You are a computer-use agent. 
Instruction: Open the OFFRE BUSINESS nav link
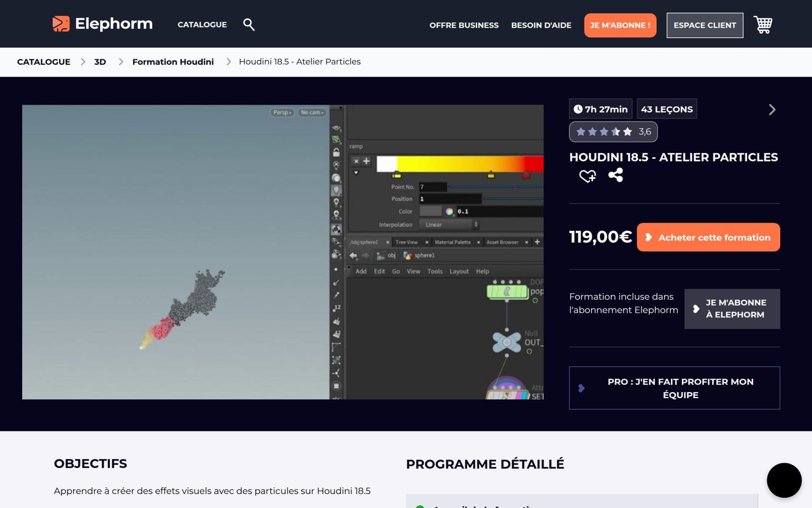click(x=464, y=25)
